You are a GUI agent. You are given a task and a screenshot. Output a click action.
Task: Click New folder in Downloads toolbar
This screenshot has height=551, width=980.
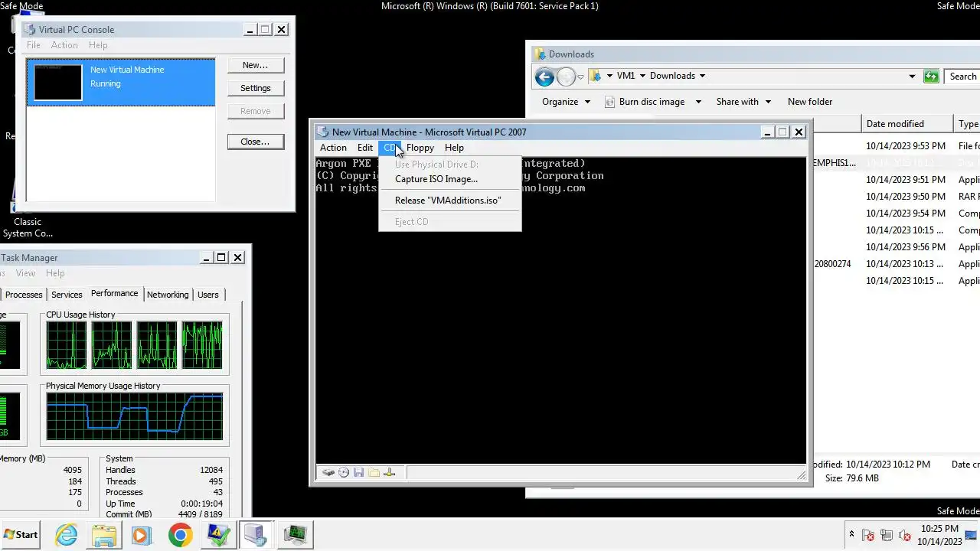click(810, 102)
